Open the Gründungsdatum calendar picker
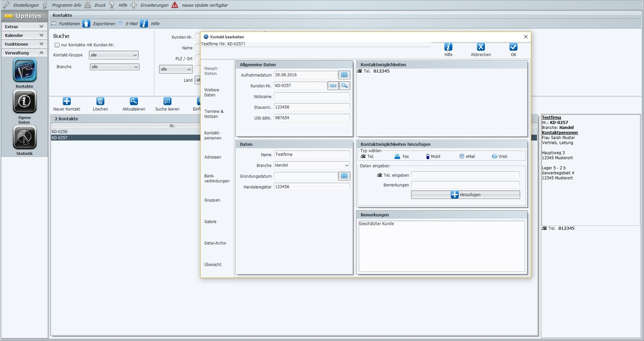The image size is (644, 341). (x=344, y=176)
